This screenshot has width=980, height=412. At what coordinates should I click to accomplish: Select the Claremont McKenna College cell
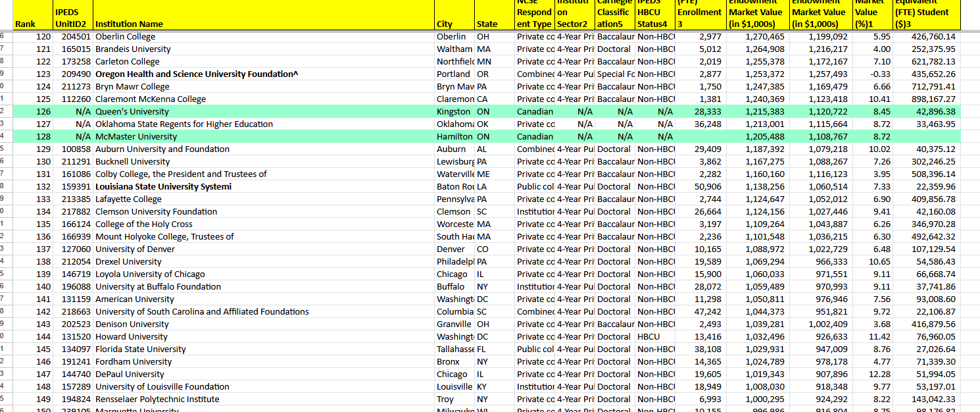(264, 99)
